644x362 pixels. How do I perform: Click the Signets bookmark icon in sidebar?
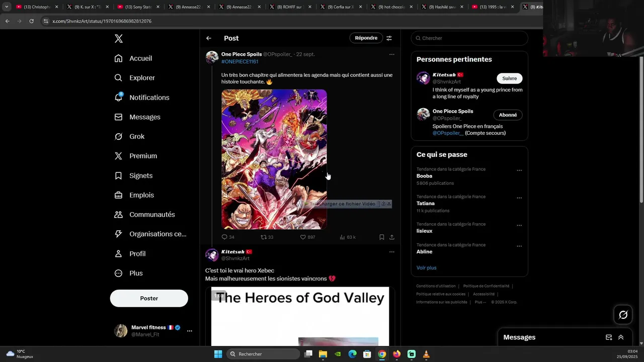pos(118,175)
